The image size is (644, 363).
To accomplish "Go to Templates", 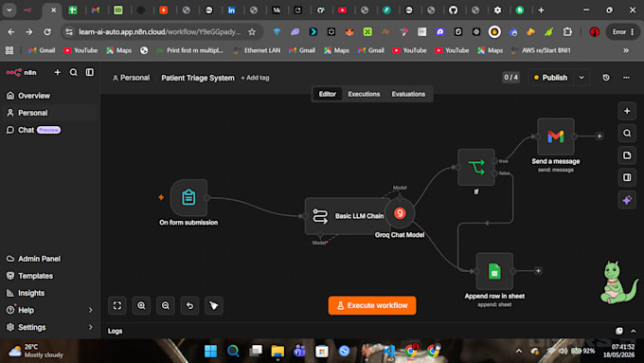I will click(x=49, y=276).
